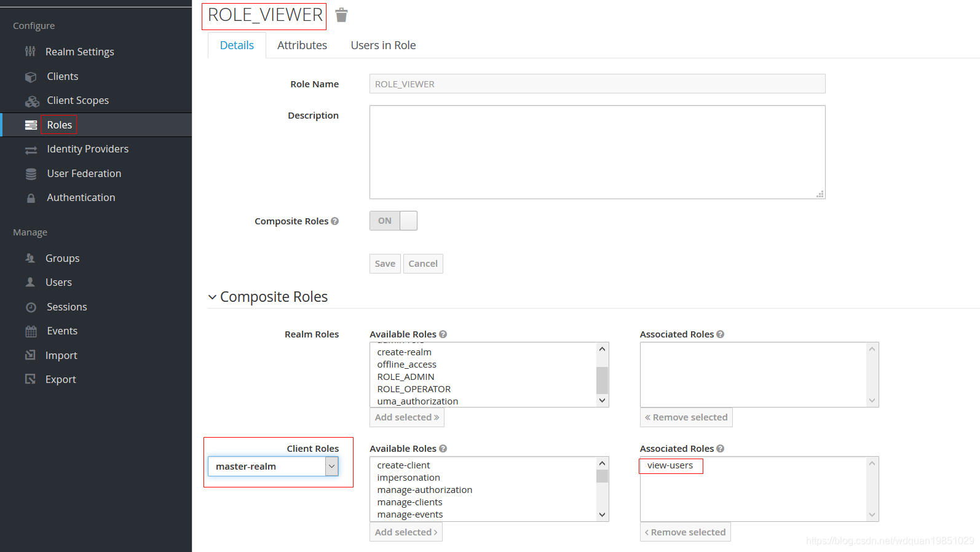
Task: Collapse the Composite Roles section
Action: pyautogui.click(x=213, y=297)
